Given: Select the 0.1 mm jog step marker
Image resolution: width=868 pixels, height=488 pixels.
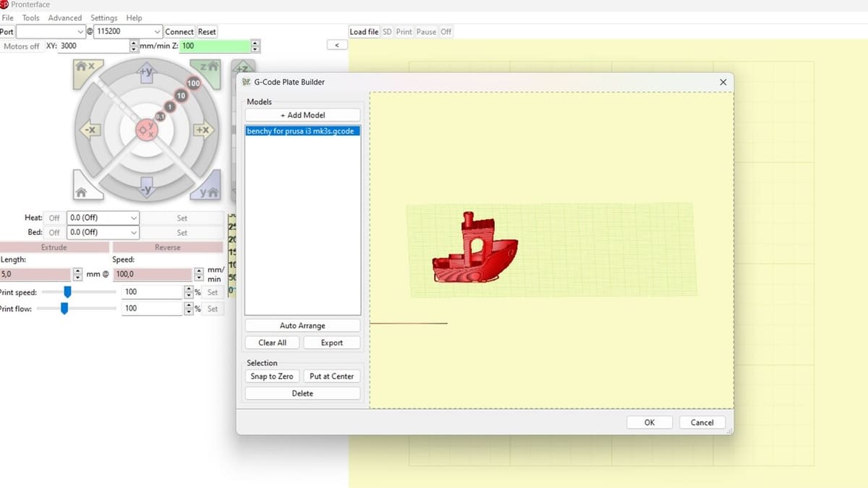Looking at the screenshot, I should click(160, 116).
